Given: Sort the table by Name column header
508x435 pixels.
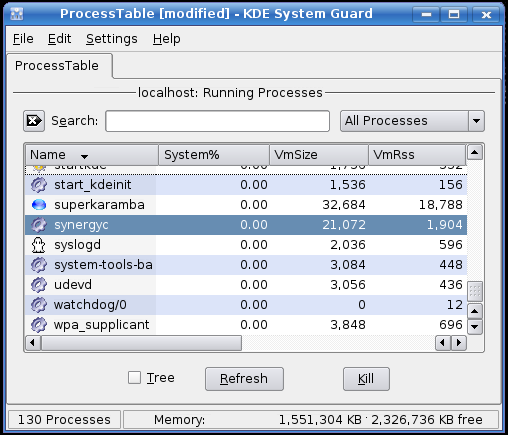Looking at the screenshot, I should pyautogui.click(x=92, y=155).
